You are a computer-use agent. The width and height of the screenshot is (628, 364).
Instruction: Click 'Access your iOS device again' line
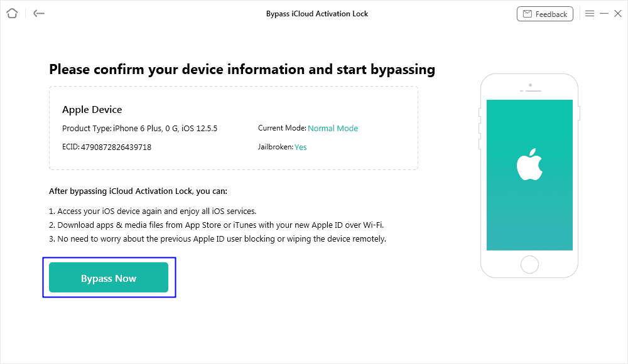coord(153,211)
